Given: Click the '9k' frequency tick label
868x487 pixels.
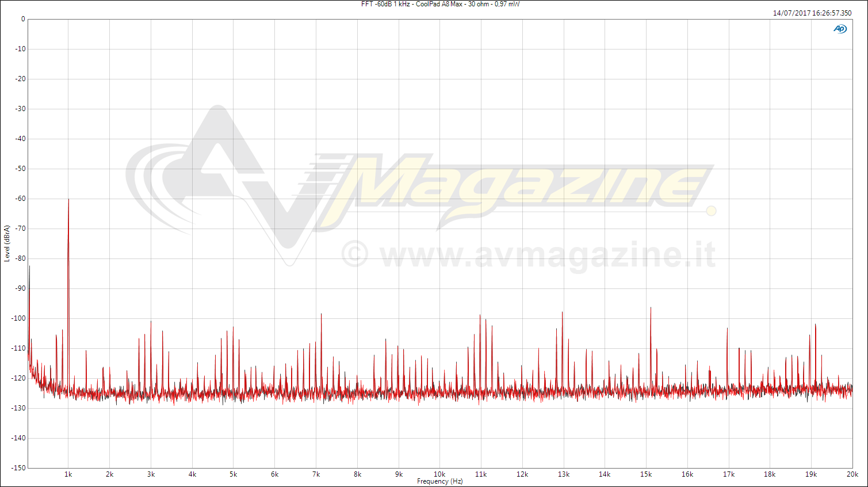Looking at the screenshot, I should click(x=399, y=474).
